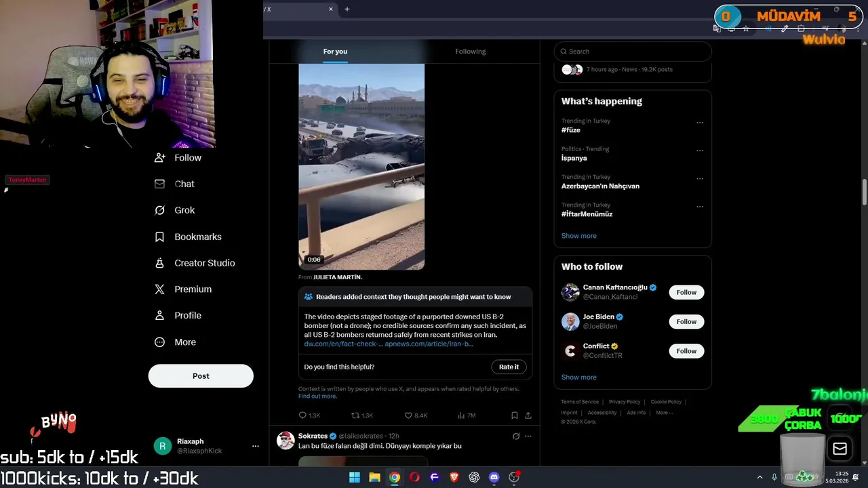This screenshot has width=868, height=488.
Task: Bookmark the video post
Action: pos(514,415)
